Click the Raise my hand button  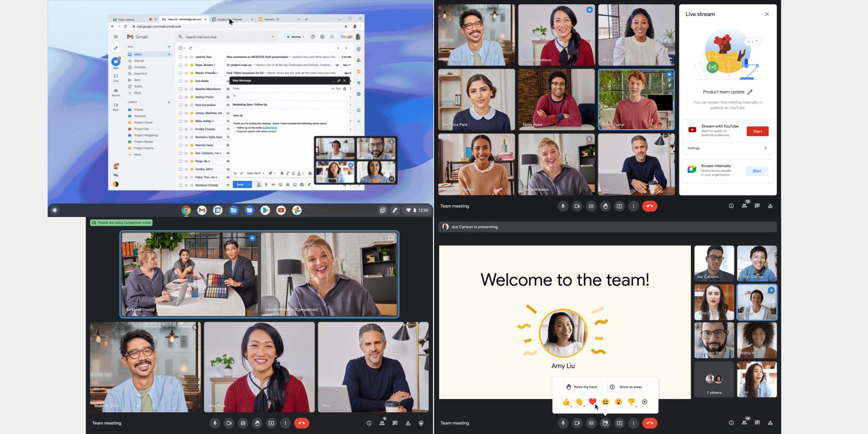[582, 387]
